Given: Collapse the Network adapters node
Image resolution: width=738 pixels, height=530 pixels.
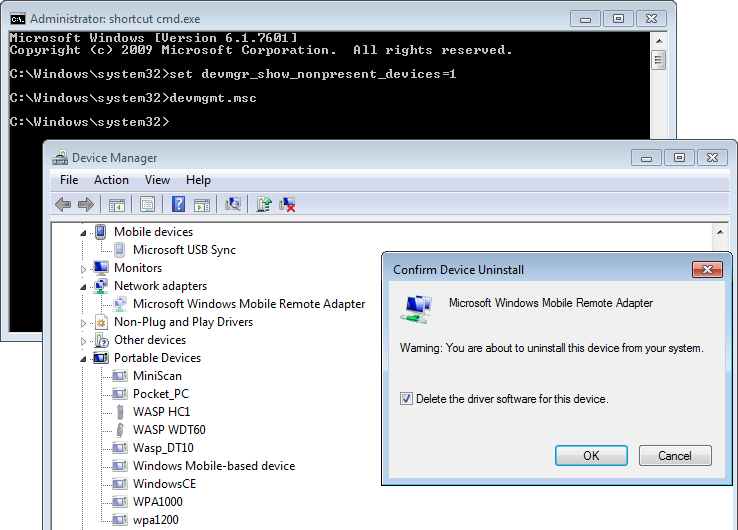Looking at the screenshot, I should (83, 287).
